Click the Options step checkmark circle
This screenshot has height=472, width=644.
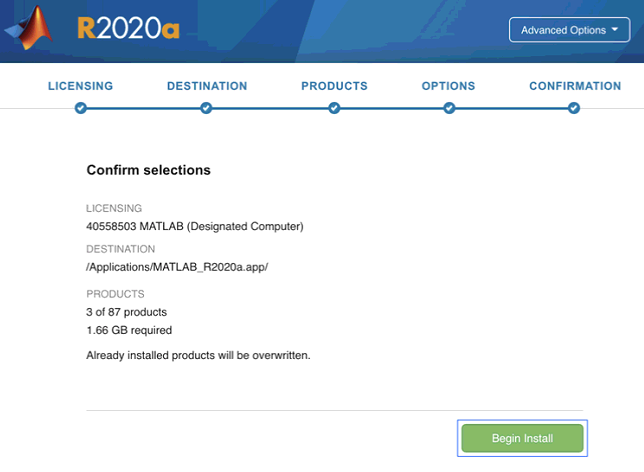click(x=449, y=108)
